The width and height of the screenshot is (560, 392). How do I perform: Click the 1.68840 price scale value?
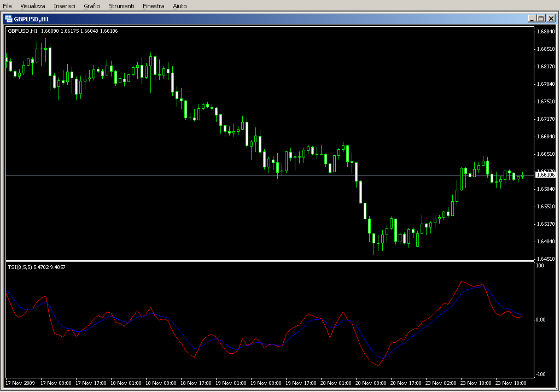click(x=546, y=32)
